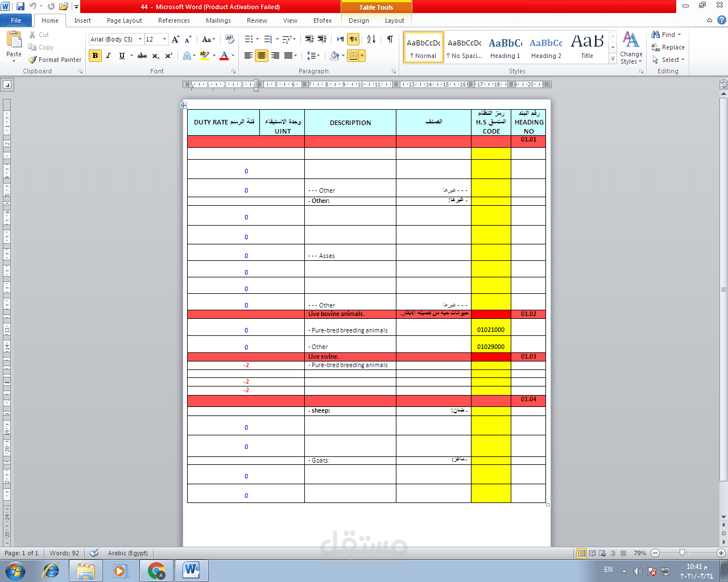Set right-to-left text direction
728x582 pixels.
coord(353,39)
